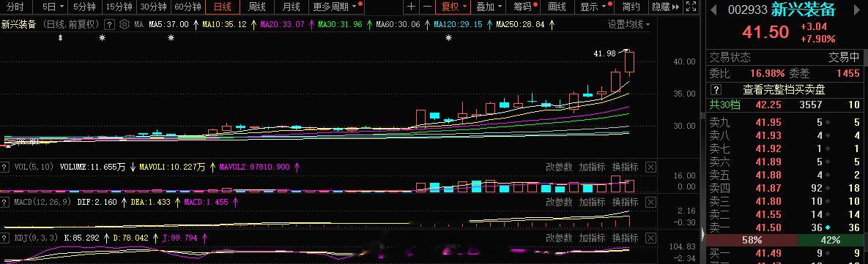Select 卖二 price 41.55
This screenshot has height=264, width=868.
pyautogui.click(x=768, y=214)
